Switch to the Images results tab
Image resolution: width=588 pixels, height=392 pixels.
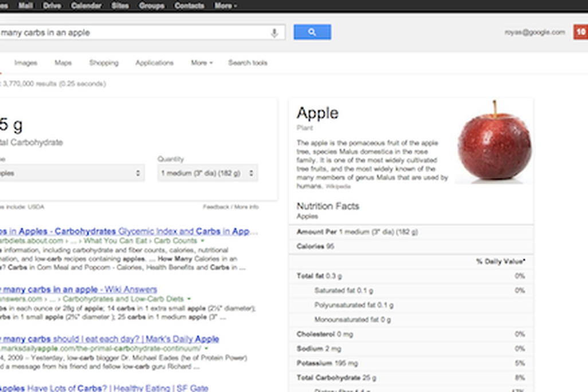pos(26,62)
